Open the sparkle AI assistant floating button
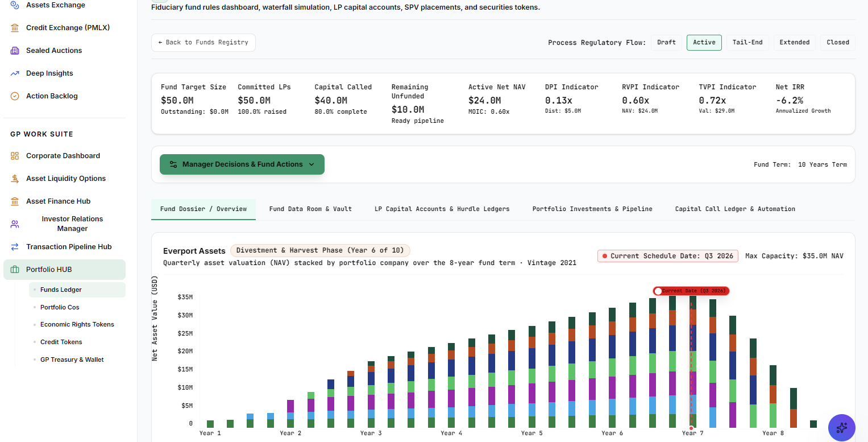 (x=842, y=427)
